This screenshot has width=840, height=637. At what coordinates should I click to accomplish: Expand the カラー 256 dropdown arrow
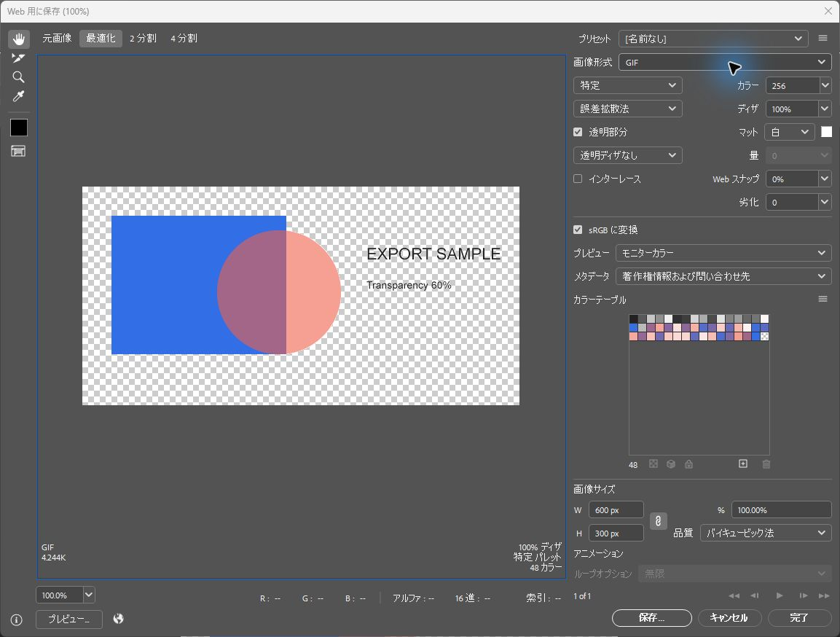(x=825, y=85)
